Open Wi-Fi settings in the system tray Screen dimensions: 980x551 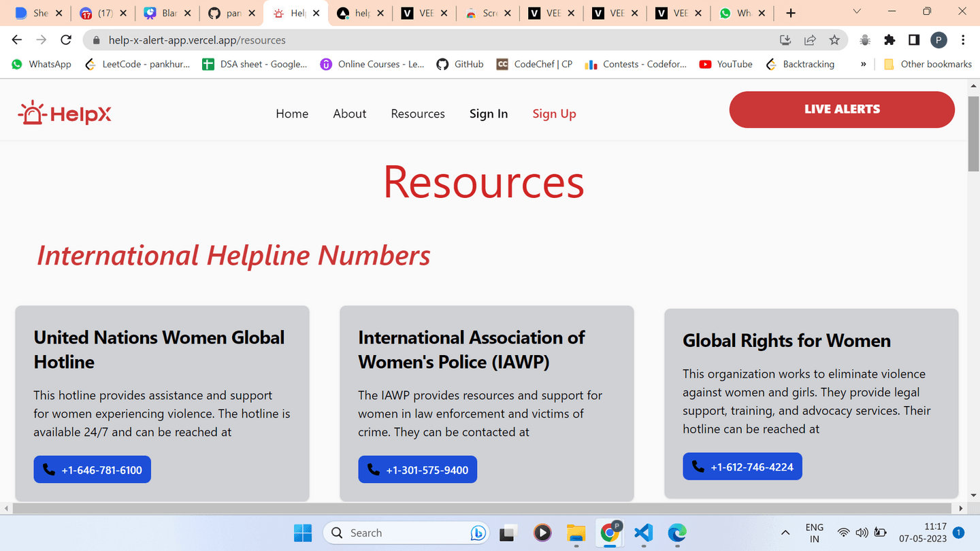tap(844, 533)
